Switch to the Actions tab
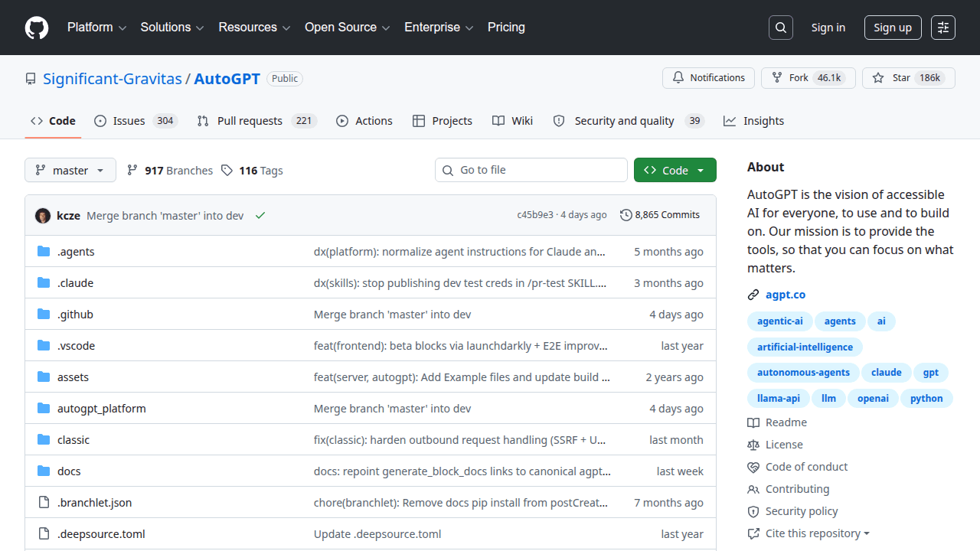 pos(364,121)
